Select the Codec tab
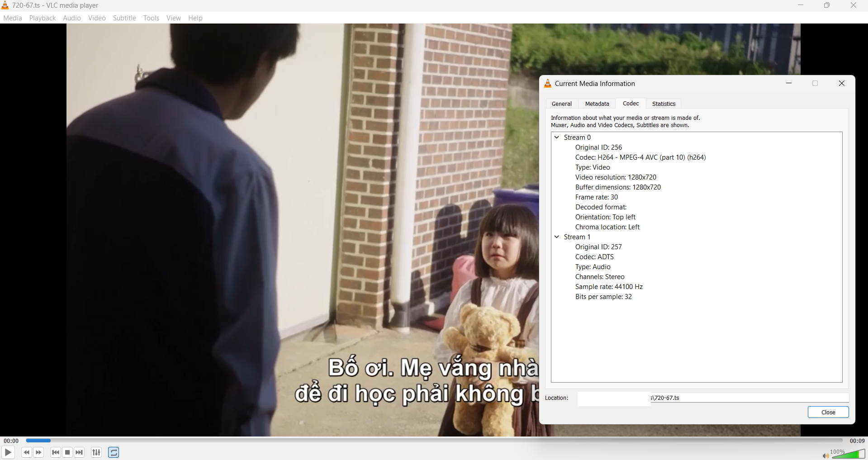The width and height of the screenshot is (868, 460). click(631, 103)
